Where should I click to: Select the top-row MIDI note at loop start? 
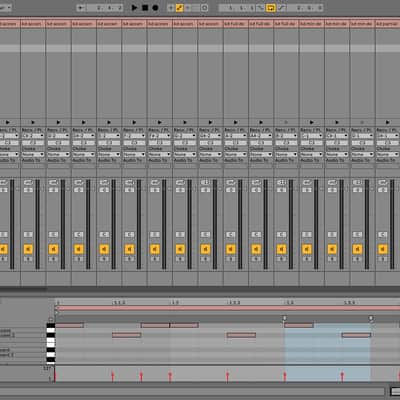click(299, 325)
